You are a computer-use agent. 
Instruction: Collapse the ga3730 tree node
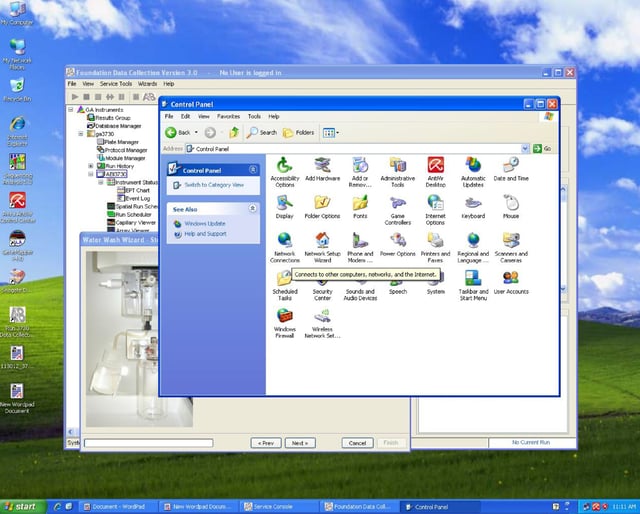coord(81,134)
